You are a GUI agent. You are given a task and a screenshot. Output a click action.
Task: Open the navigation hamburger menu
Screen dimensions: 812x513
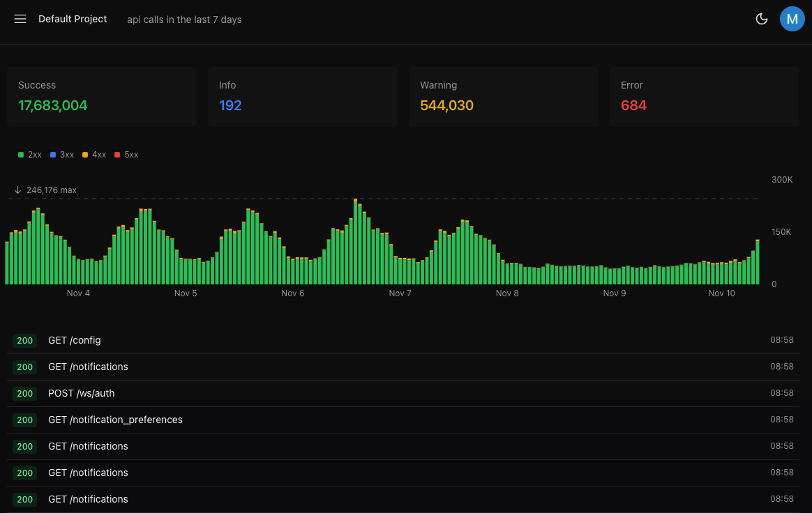pos(20,19)
